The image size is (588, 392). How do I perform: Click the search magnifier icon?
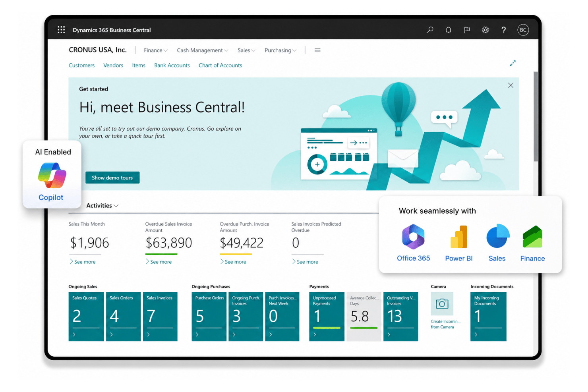(430, 30)
